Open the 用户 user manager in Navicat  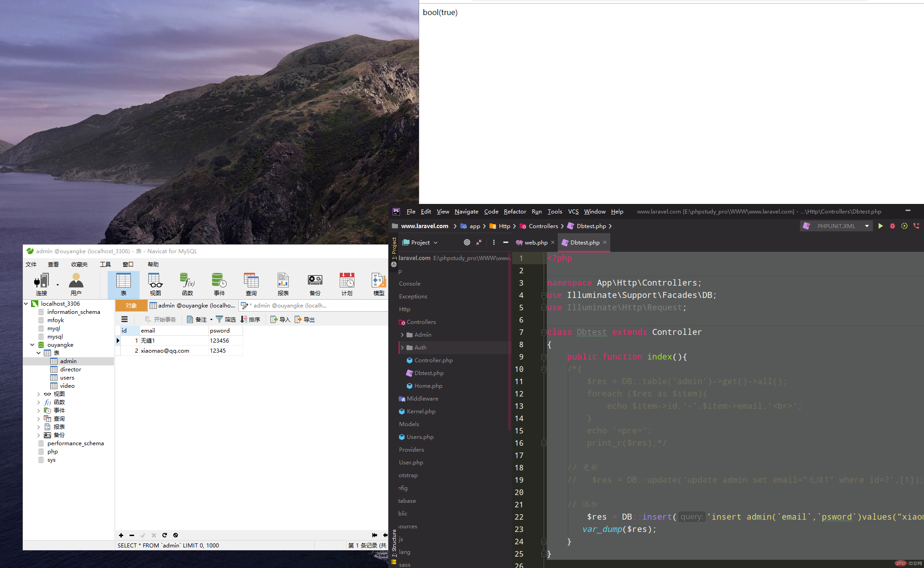pyautogui.click(x=76, y=284)
